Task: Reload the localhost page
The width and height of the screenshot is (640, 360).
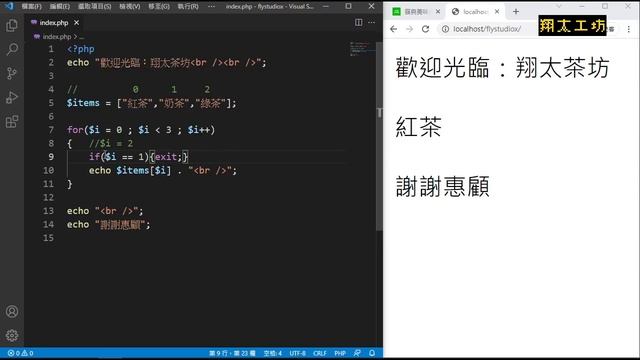Action: pos(425,29)
